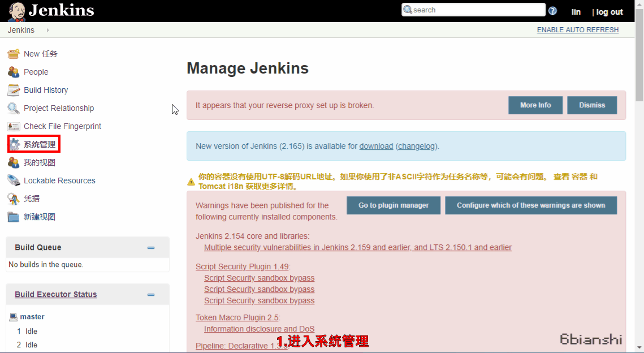The image size is (644, 353).
Task: Click the Jenkins download link
Action: point(376,147)
